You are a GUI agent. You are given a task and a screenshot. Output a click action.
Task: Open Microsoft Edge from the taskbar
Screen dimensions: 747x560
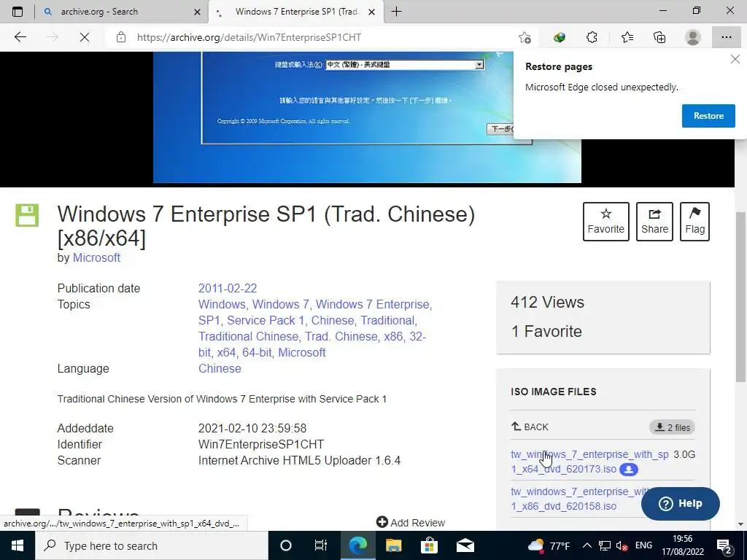357,545
